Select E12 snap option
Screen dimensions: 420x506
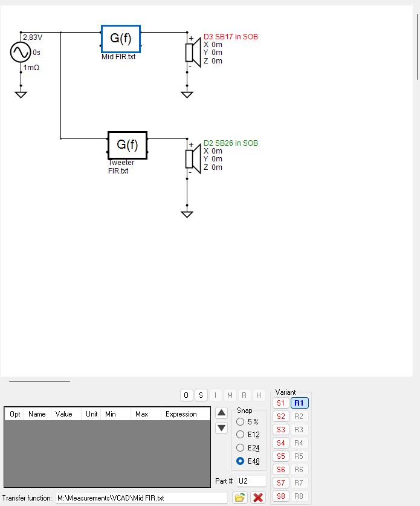click(x=248, y=434)
